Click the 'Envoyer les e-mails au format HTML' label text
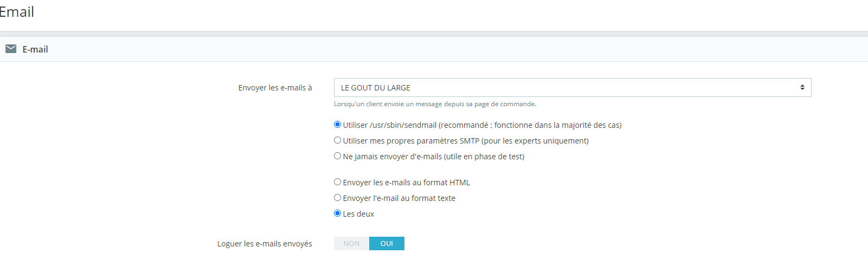This screenshot has width=868, height=260. pos(407,183)
